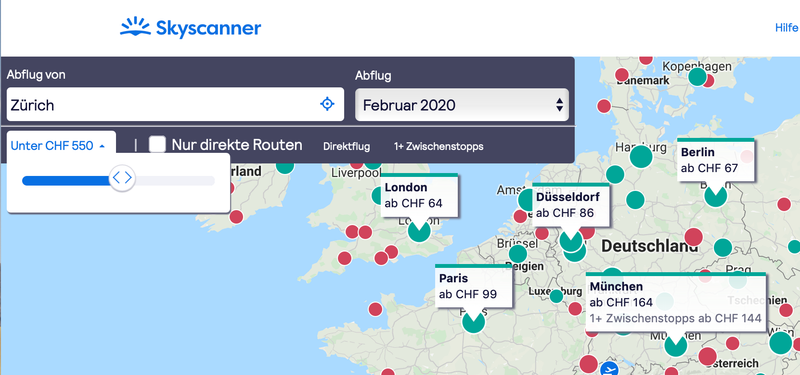Click the blue airplane origin marker

pyautogui.click(x=609, y=368)
